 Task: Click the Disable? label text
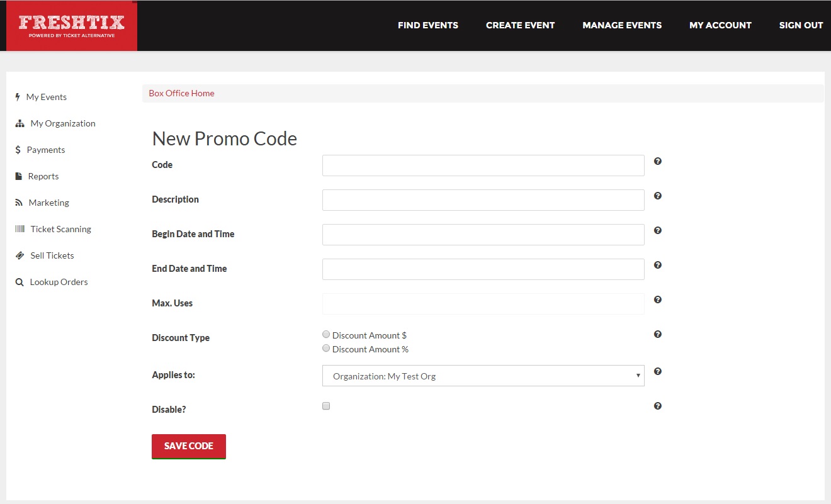click(x=169, y=410)
